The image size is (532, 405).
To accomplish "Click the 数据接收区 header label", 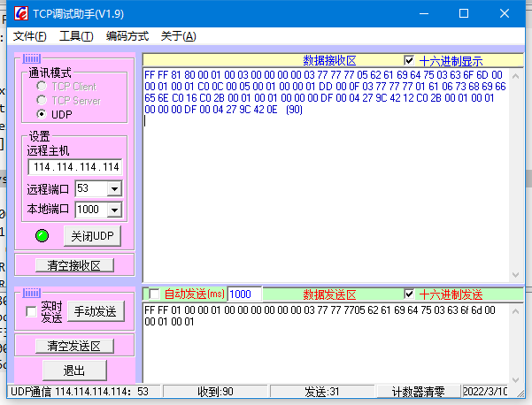I will [329, 61].
